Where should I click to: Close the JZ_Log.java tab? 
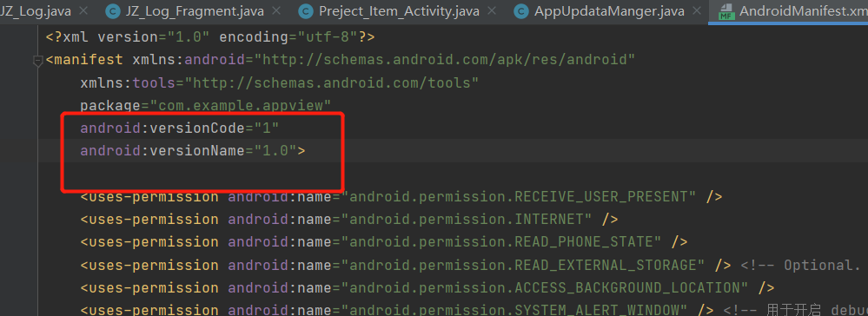83,10
